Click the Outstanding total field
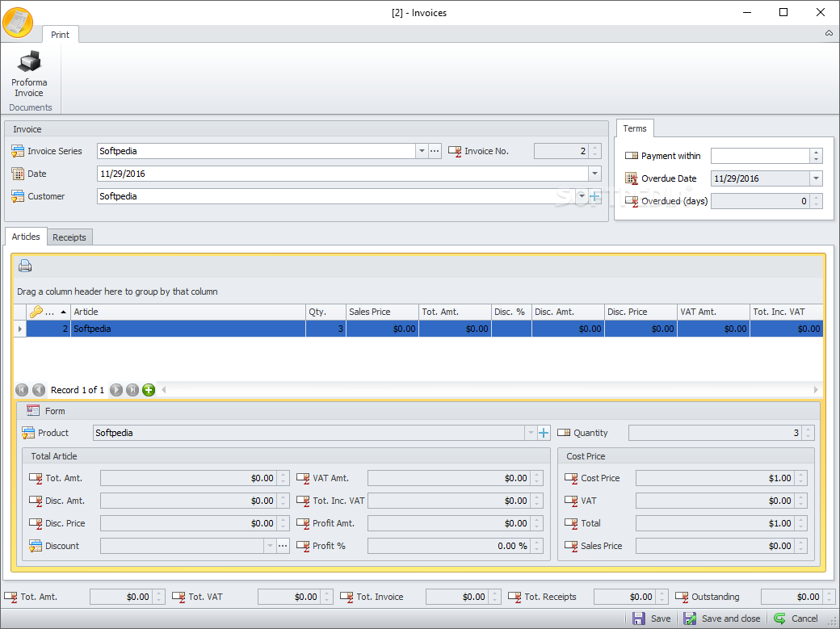 (x=792, y=597)
